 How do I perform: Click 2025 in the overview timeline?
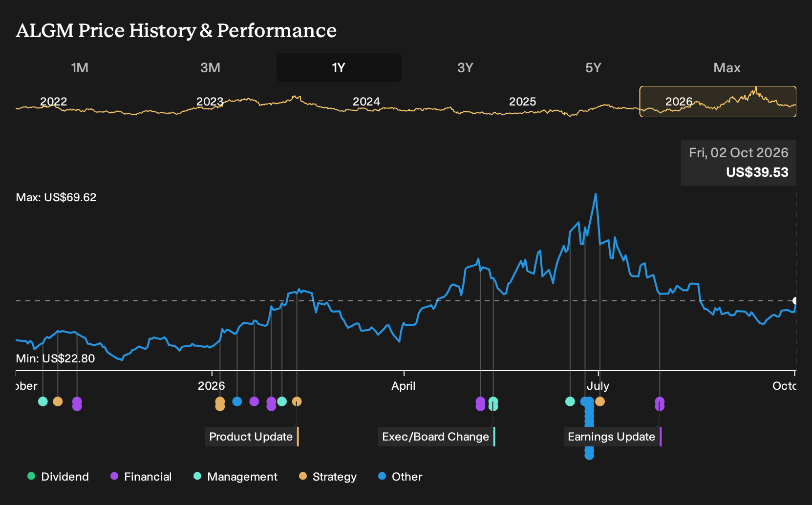coord(523,102)
